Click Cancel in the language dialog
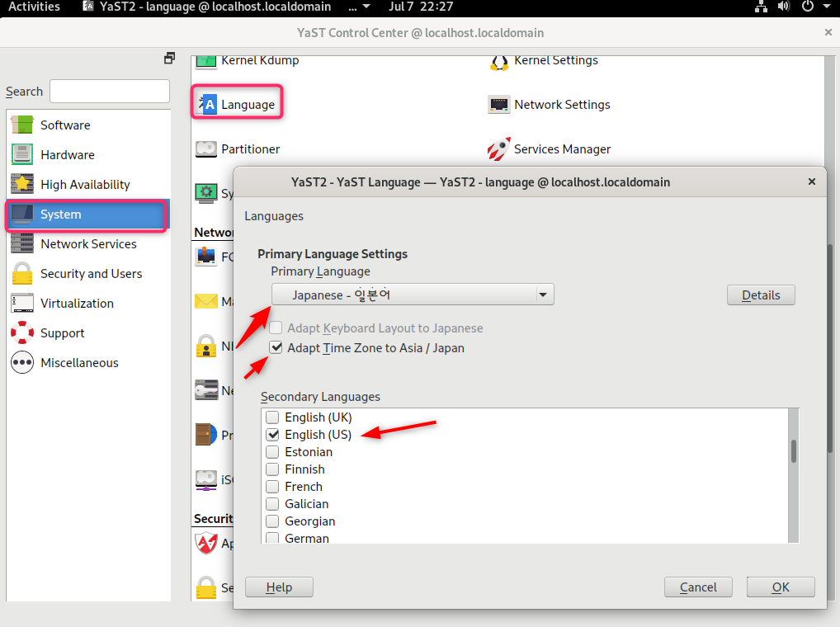The image size is (840, 627). (x=698, y=587)
